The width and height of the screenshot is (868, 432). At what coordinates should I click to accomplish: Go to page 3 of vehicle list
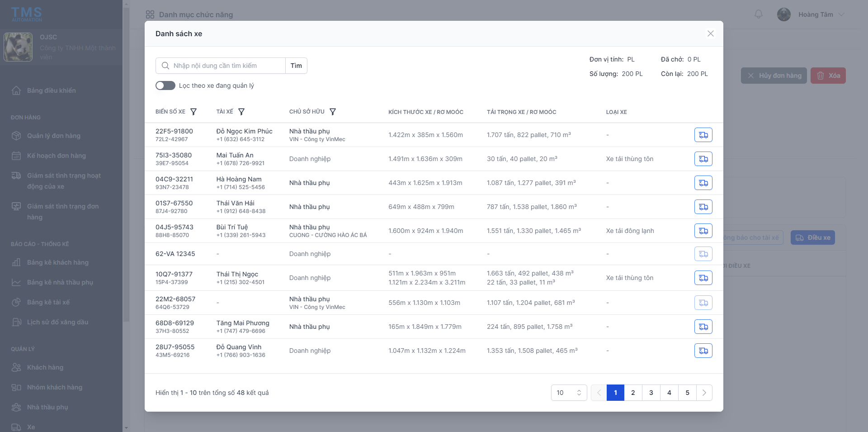651,393
